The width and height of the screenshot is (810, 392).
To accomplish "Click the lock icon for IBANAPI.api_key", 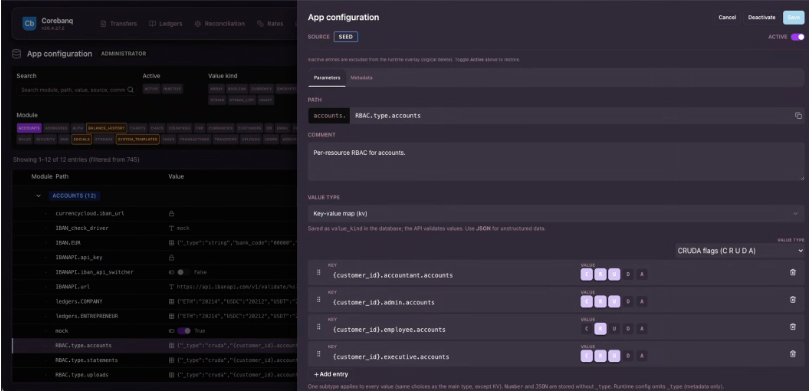I will tap(172, 257).
